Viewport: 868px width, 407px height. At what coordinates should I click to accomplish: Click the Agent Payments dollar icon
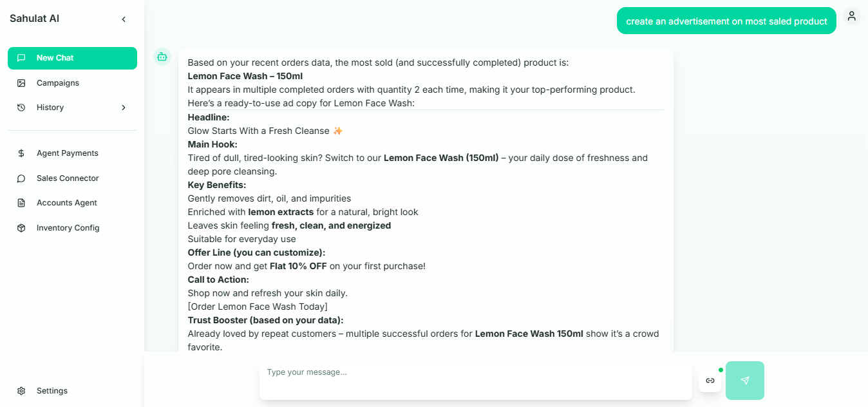[21, 153]
